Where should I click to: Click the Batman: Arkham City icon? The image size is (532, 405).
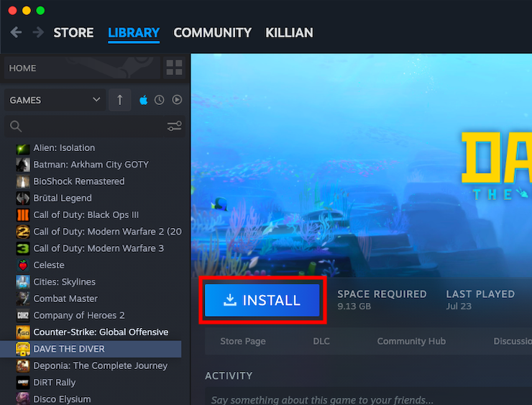(23, 165)
